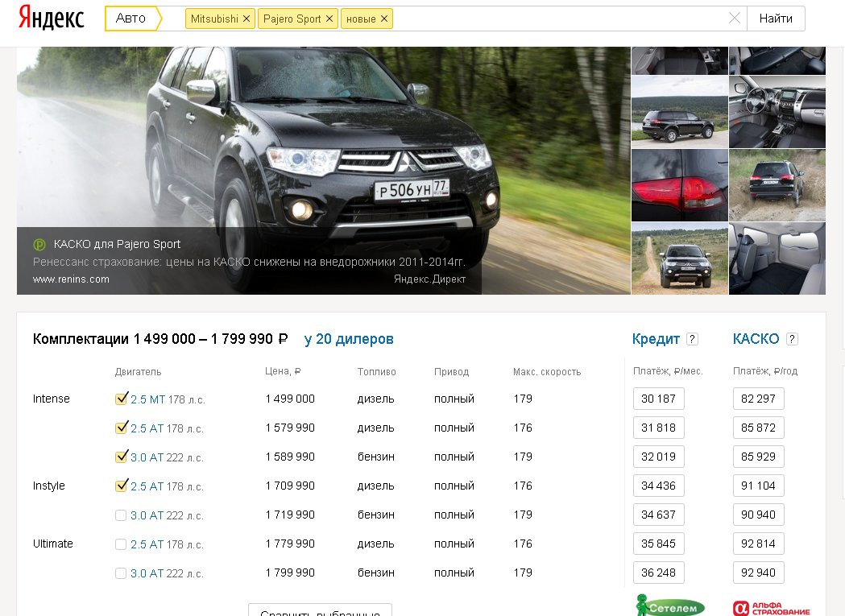Click the KASKO payment 92 814 button
The width and height of the screenshot is (845, 616).
tap(758, 544)
